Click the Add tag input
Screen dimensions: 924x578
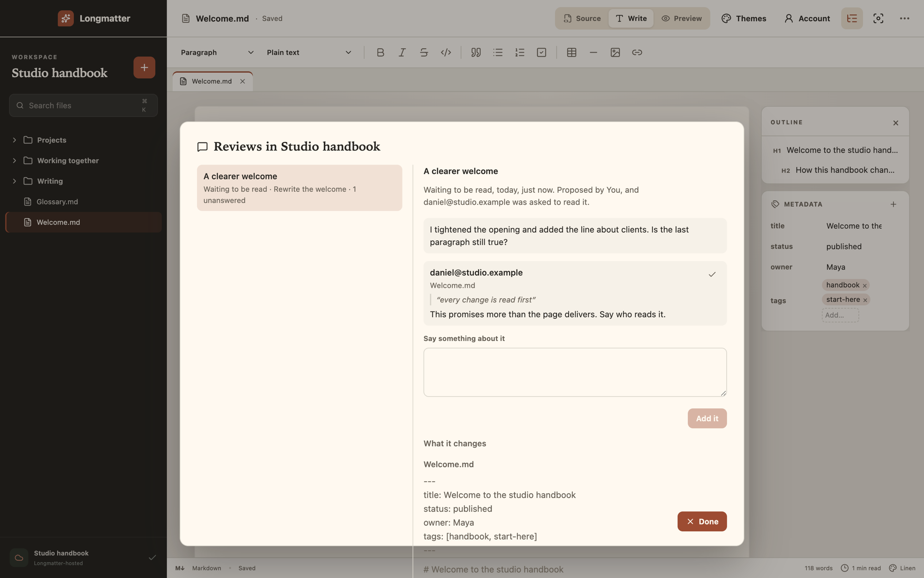(x=840, y=315)
